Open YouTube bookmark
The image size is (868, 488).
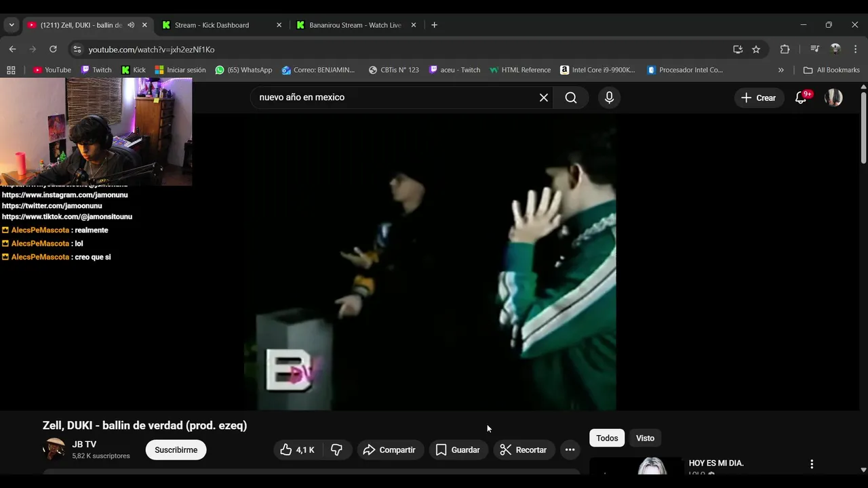[x=52, y=70]
